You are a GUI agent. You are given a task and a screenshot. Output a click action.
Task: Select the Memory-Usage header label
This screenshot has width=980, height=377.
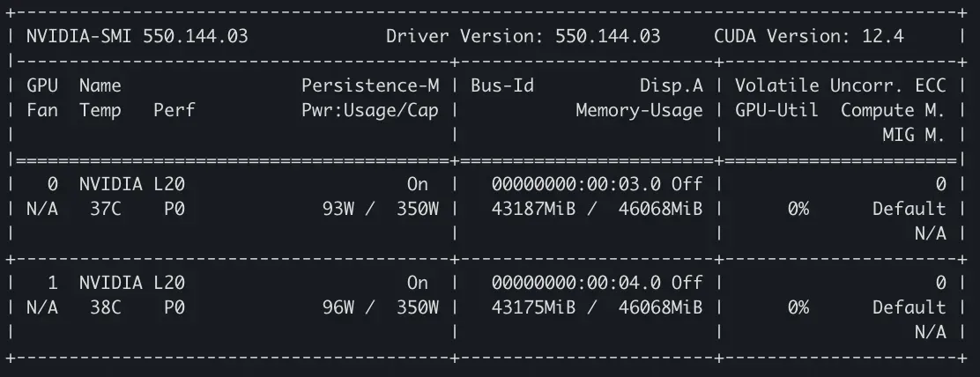click(x=639, y=110)
